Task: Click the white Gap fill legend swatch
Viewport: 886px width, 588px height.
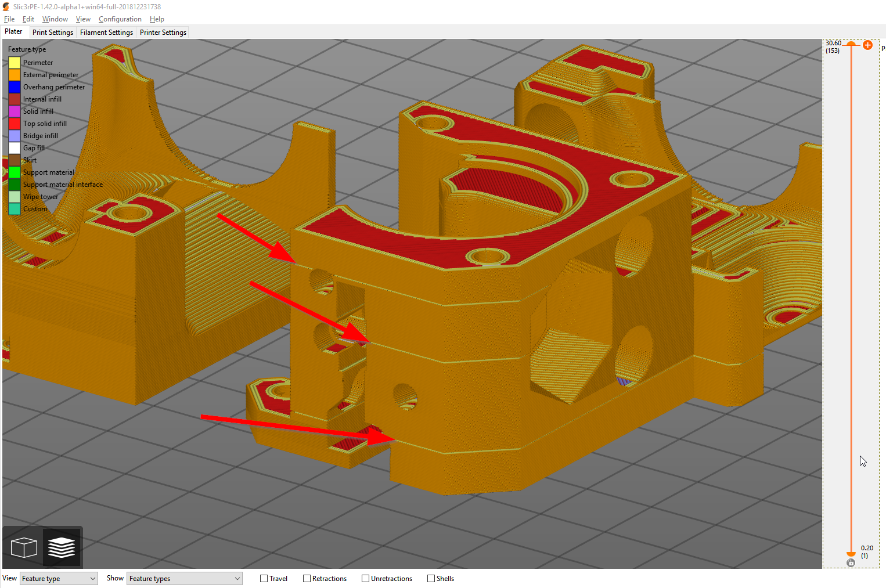Action: pos(15,148)
